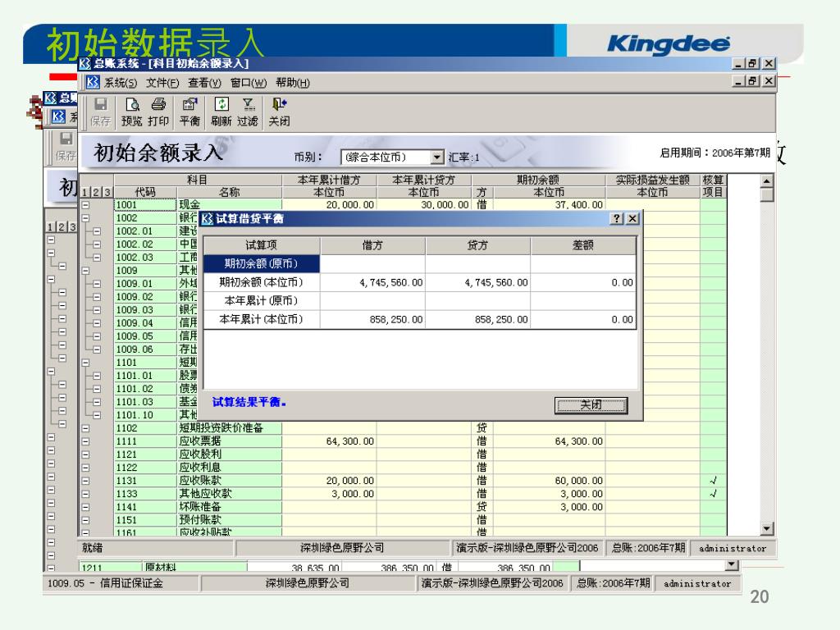
Task: Click status bar entry administrator in front window
Action: [x=733, y=548]
